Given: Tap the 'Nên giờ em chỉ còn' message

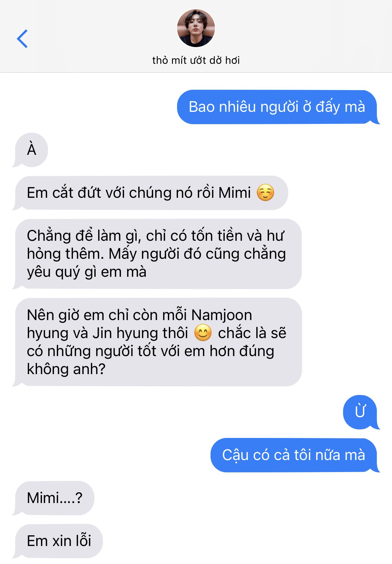Looking at the screenshot, I should click(x=157, y=342).
